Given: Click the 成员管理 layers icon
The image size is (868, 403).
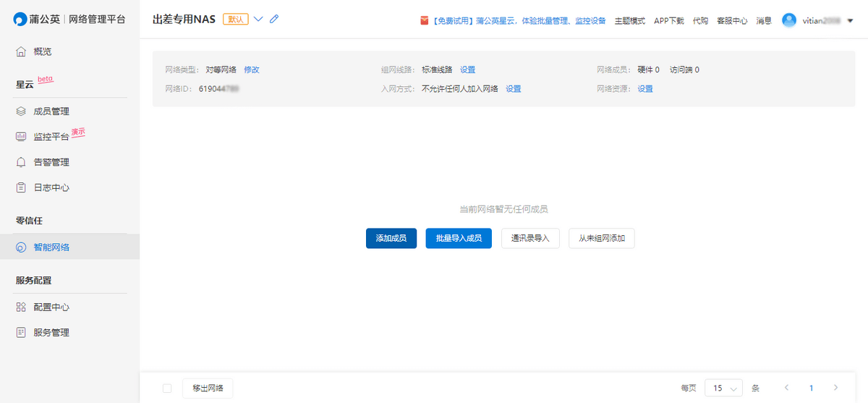Looking at the screenshot, I should (21, 111).
